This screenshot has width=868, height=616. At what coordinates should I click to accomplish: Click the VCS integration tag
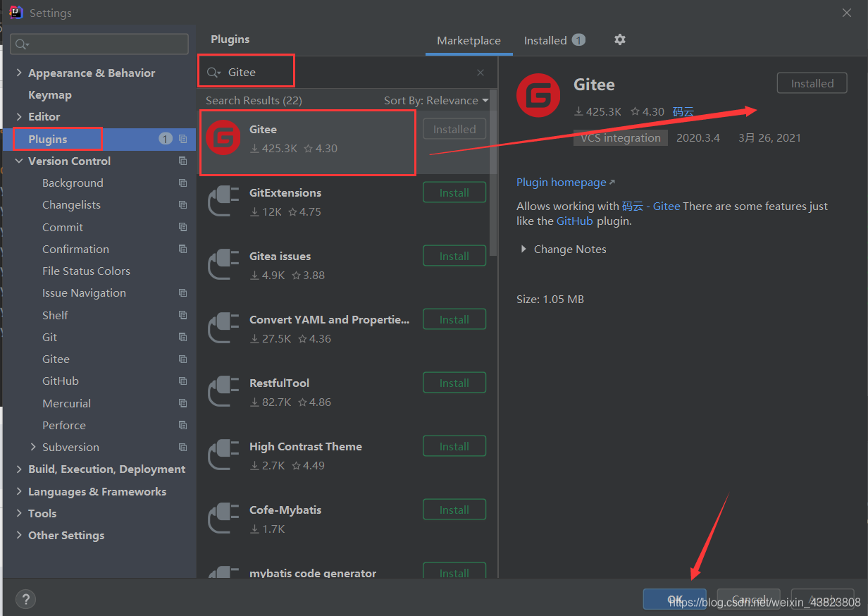click(x=621, y=137)
